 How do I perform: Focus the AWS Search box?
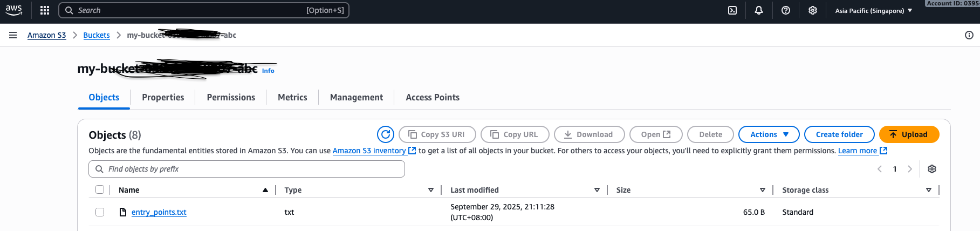pos(204,10)
